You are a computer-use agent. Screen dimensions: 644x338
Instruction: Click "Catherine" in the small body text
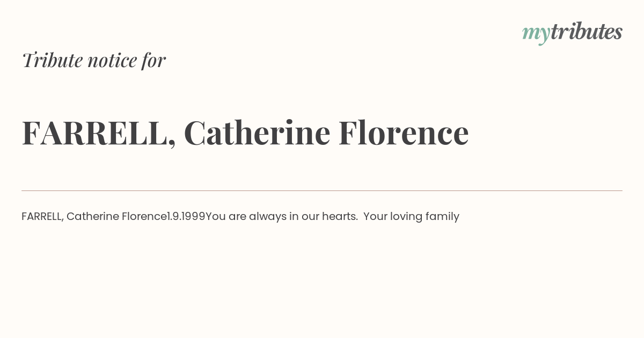93,216
